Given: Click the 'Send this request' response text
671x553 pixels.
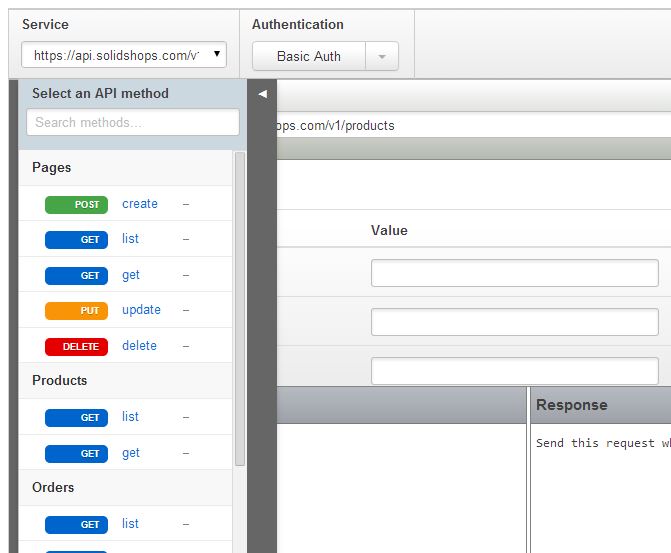Looking at the screenshot, I should click(603, 443).
